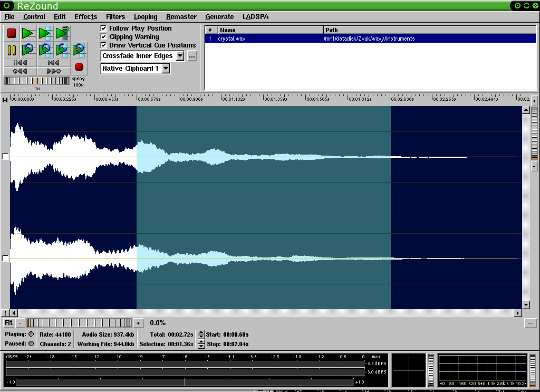Open the Edit menu
Viewport: 540px width, 392px height.
[60, 16]
